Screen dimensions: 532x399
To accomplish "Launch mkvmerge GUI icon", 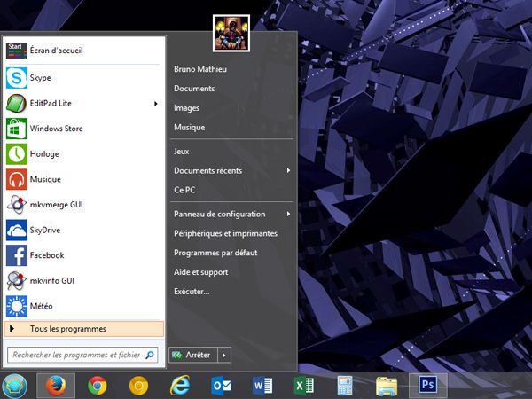I will tap(17, 205).
